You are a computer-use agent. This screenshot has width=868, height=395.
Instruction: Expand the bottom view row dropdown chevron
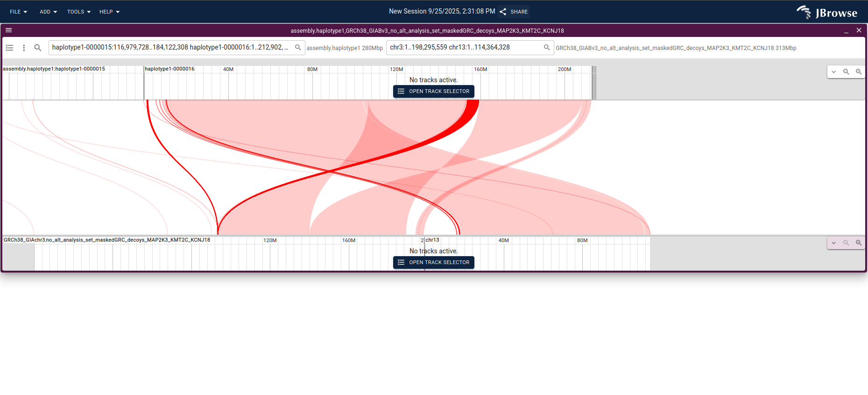833,243
